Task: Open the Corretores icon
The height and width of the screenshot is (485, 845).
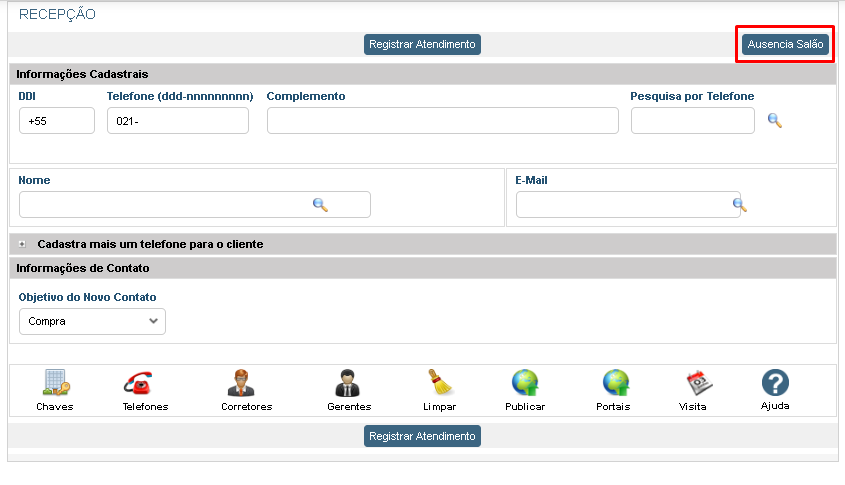Action: 240,383
